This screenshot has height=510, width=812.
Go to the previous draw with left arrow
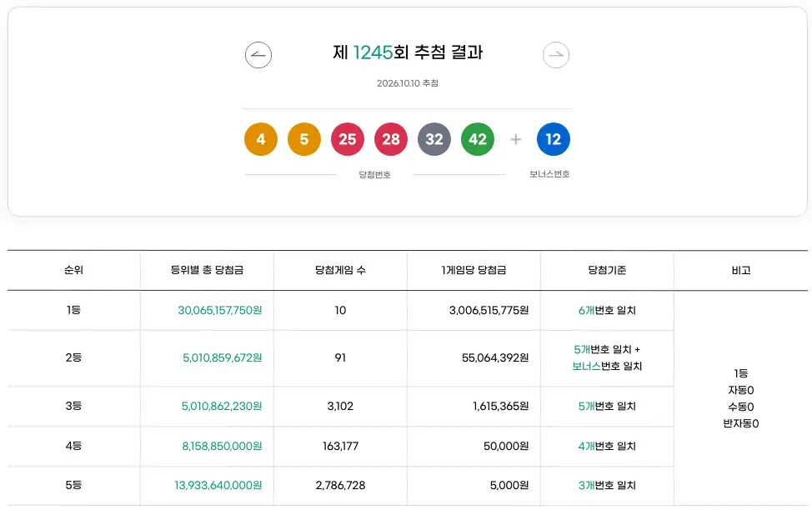point(258,55)
